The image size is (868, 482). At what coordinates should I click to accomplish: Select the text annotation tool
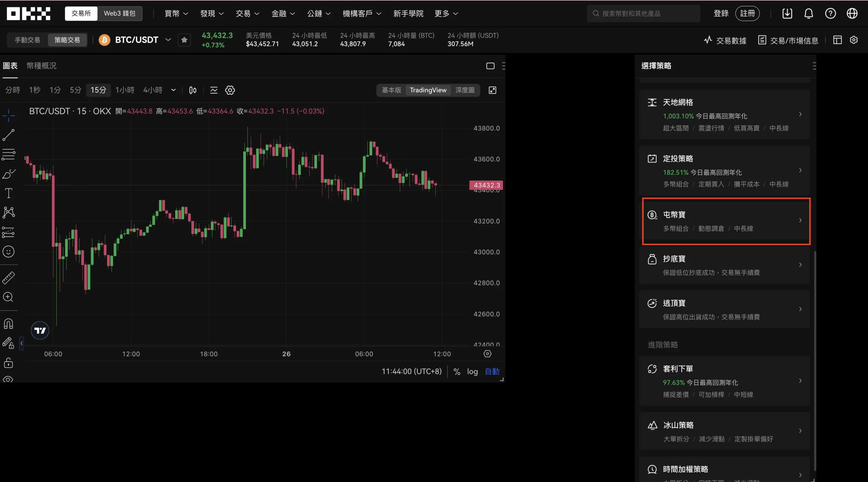(x=8, y=193)
